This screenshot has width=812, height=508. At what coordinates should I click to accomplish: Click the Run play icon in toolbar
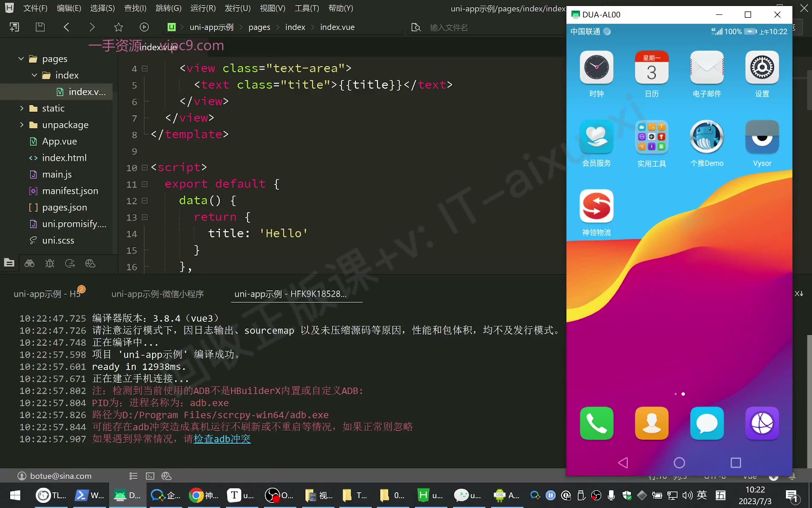[x=144, y=27]
